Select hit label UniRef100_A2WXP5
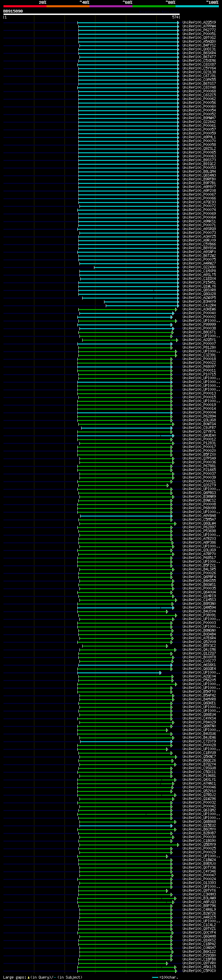Viewport: 222px width, 980px height. tap(199, 298)
